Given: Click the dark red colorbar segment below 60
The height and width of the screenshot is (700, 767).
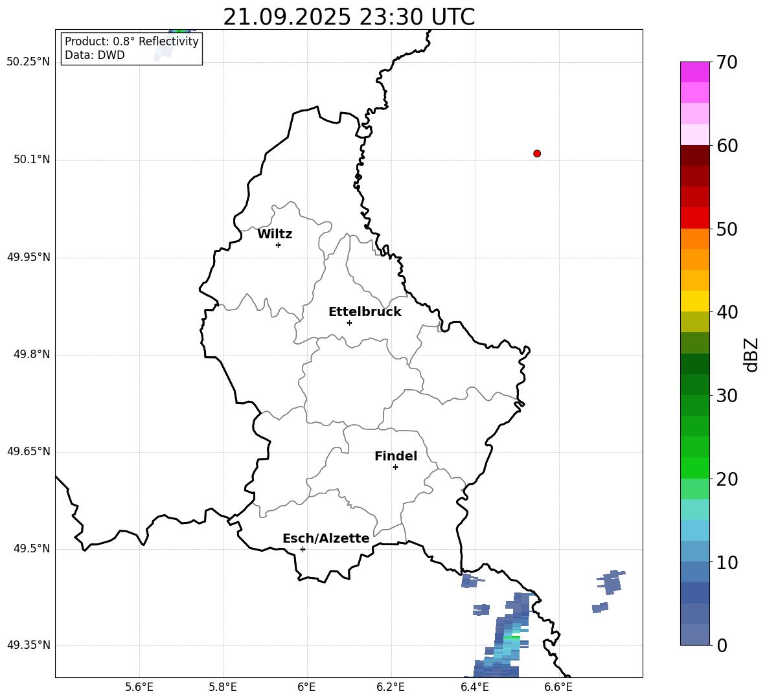Looking at the screenshot, I should coord(694,155).
